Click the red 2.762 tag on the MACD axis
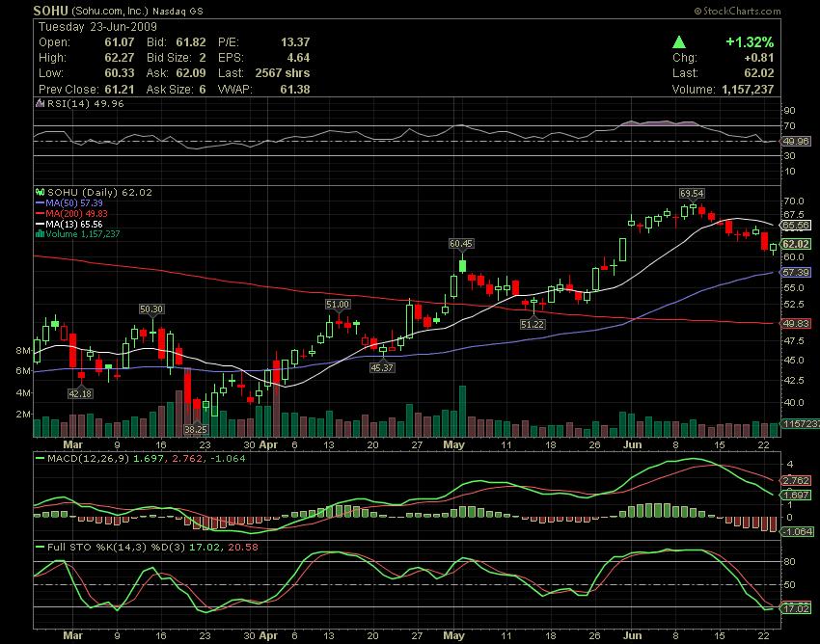Image resolution: width=820 pixels, height=644 pixels. (x=796, y=480)
